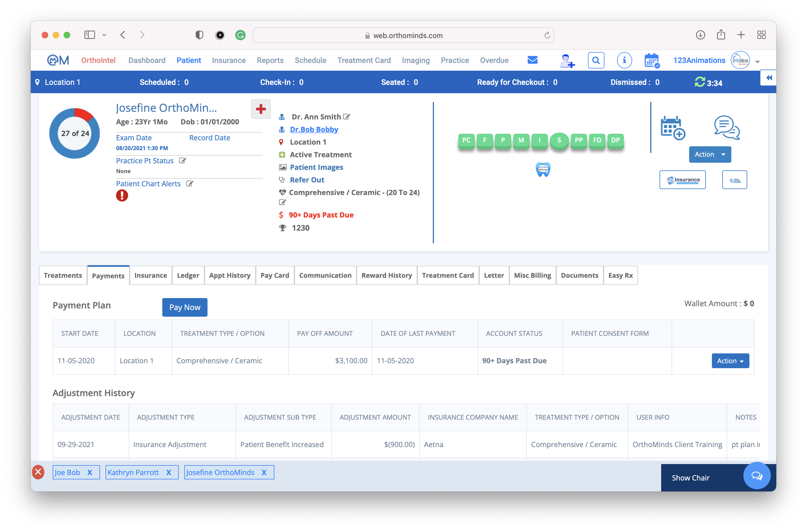Image resolution: width=807 pixels, height=532 pixels.
Task: Switch to the Ledger tab
Action: (x=188, y=275)
